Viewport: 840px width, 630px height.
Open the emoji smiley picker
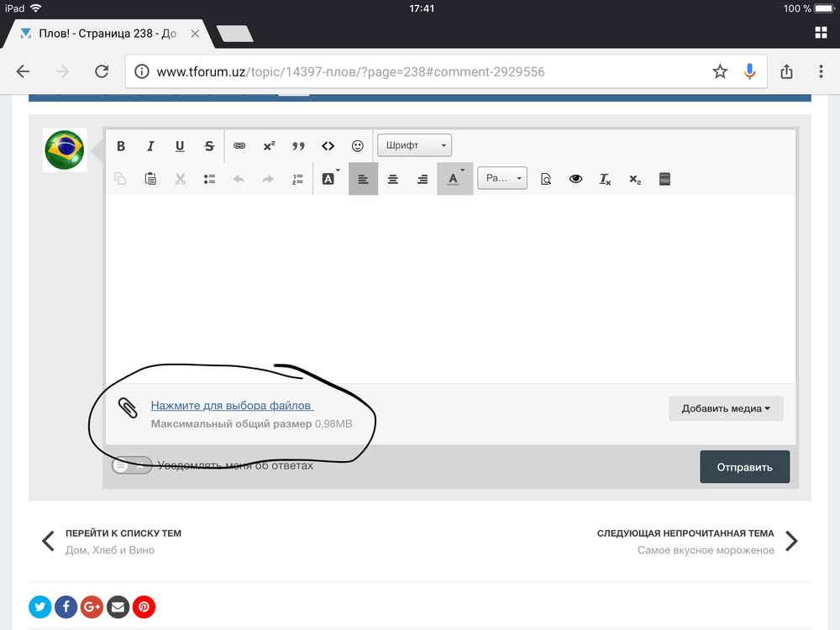[x=358, y=146]
